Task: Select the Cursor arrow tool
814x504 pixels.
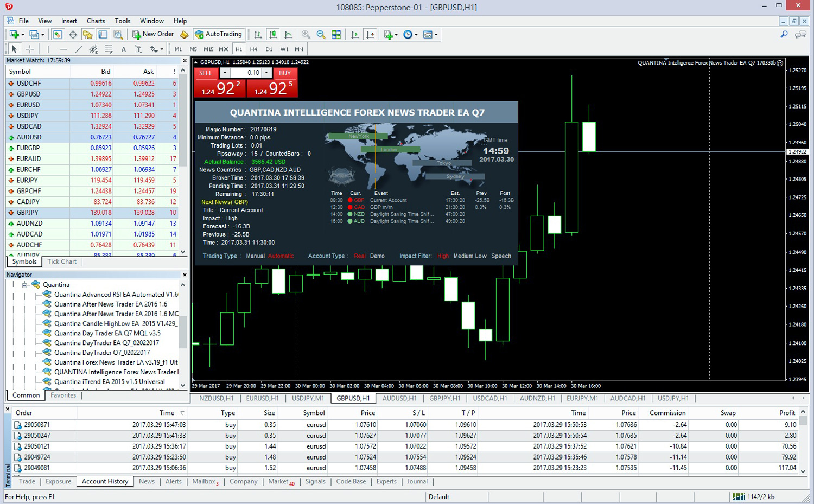Action: pyautogui.click(x=15, y=49)
